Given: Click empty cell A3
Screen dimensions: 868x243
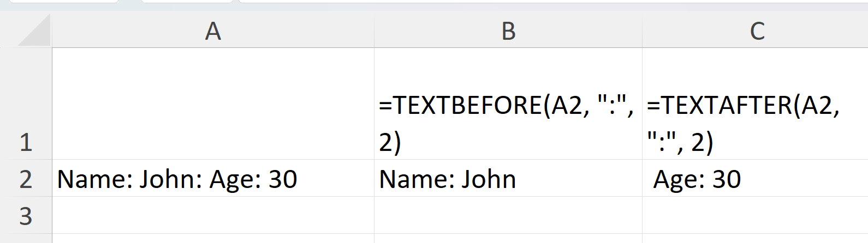Looking at the screenshot, I should (213, 216).
